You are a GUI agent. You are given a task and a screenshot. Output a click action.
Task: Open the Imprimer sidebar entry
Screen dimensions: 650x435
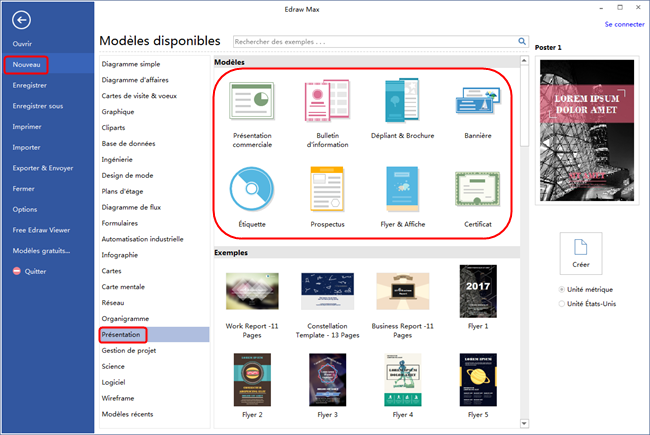coord(27,127)
